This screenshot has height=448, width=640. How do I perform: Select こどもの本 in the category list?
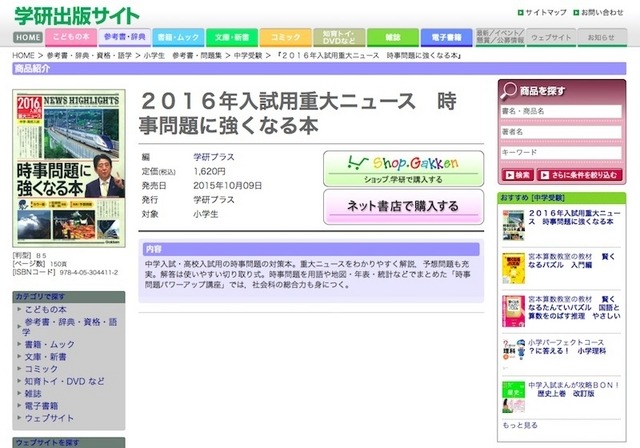[x=46, y=310]
